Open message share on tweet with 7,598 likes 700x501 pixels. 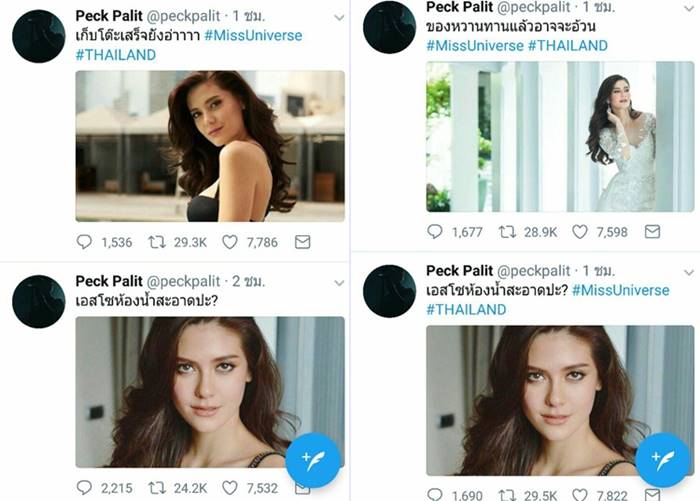click(652, 232)
